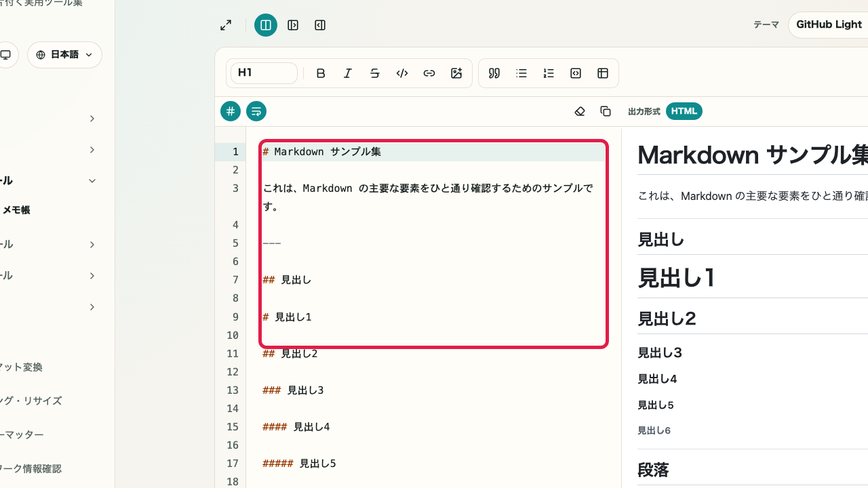Switch to editor-only layout icon
Screen dimensions: 868x488
point(293,25)
